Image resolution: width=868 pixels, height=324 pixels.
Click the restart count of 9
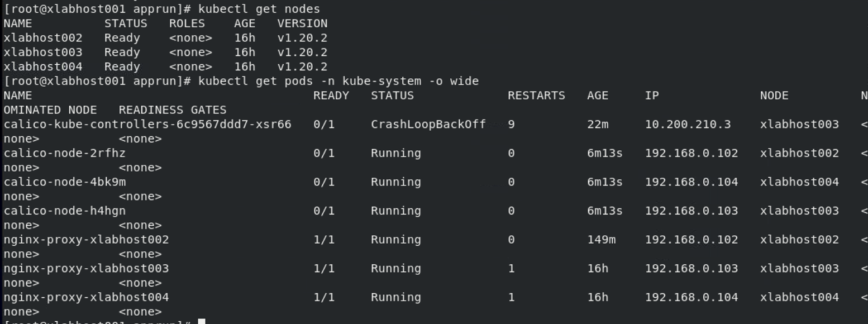coord(511,125)
